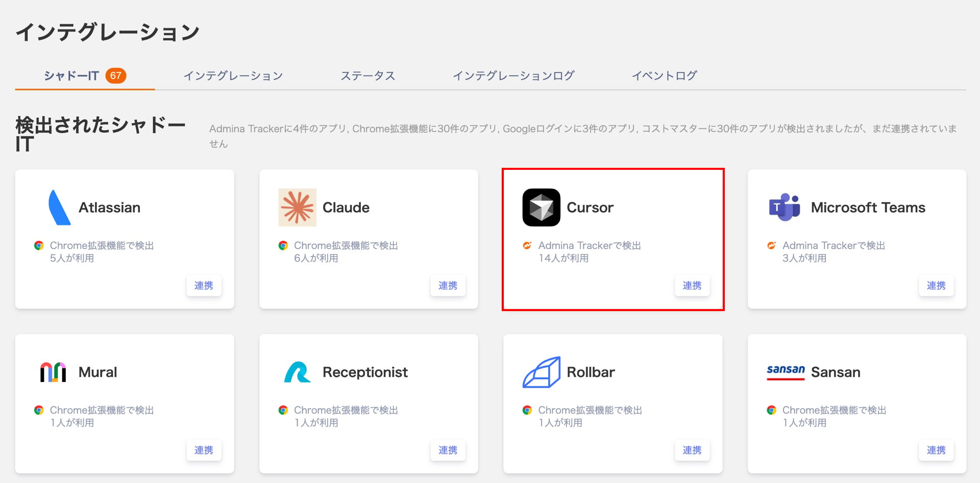Click the Atlassian card title
The height and width of the screenshot is (483, 980).
click(x=109, y=208)
